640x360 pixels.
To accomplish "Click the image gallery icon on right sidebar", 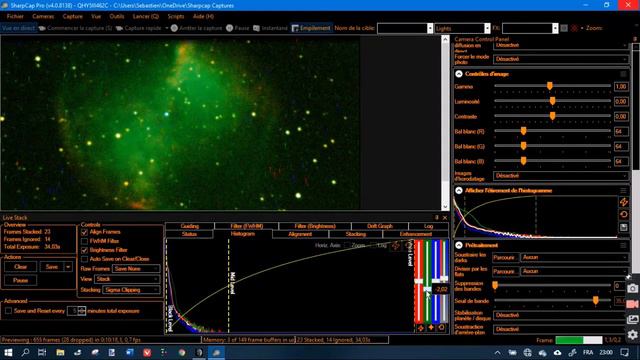I will pyautogui.click(x=633, y=319).
